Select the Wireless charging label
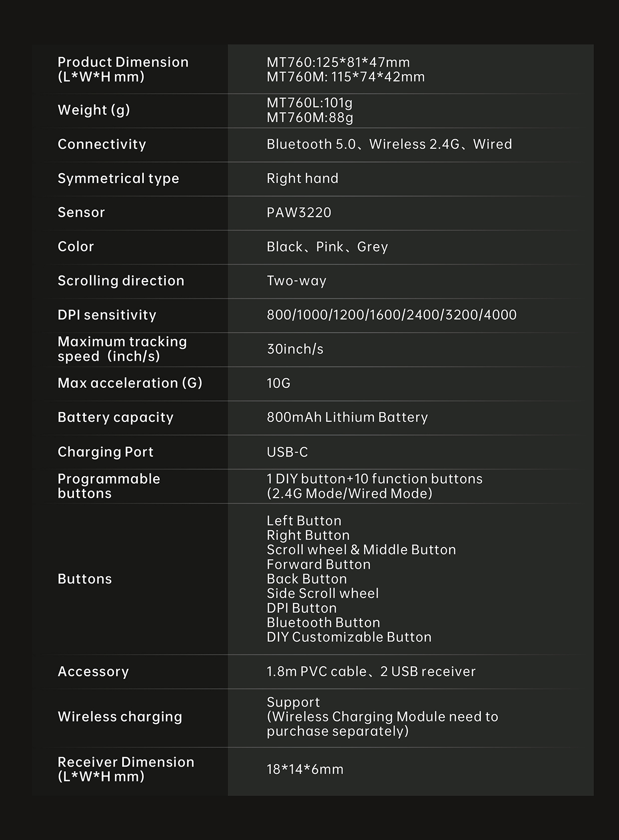 click(120, 717)
